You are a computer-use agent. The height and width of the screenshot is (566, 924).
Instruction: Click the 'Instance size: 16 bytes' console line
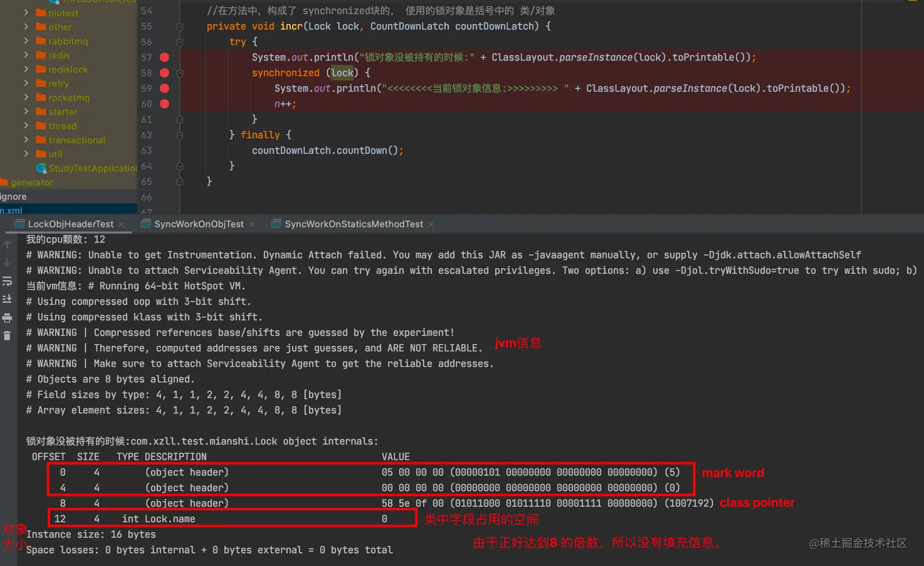(91, 534)
